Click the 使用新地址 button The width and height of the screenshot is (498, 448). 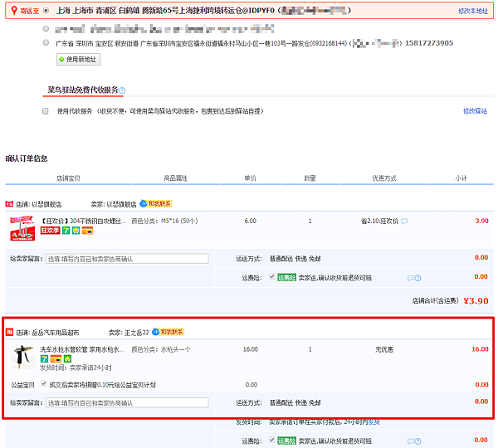[x=79, y=60]
